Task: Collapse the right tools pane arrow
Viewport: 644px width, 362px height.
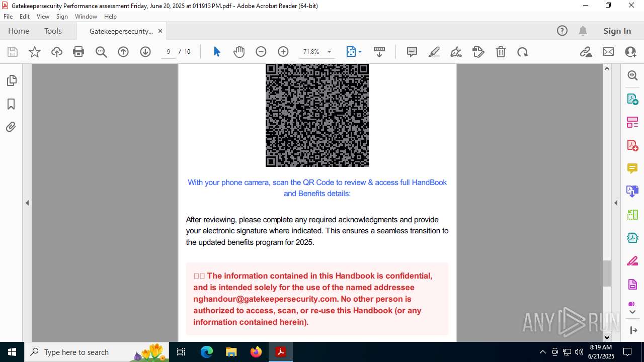Action: (616, 203)
